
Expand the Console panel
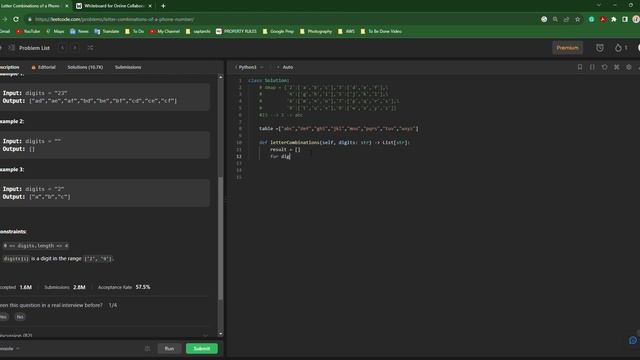[x=9, y=349]
